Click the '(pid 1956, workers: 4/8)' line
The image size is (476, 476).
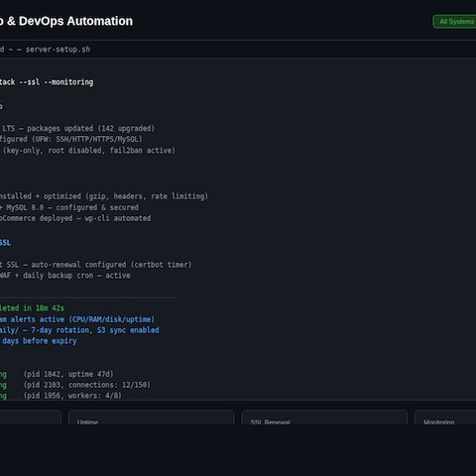pos(72,396)
